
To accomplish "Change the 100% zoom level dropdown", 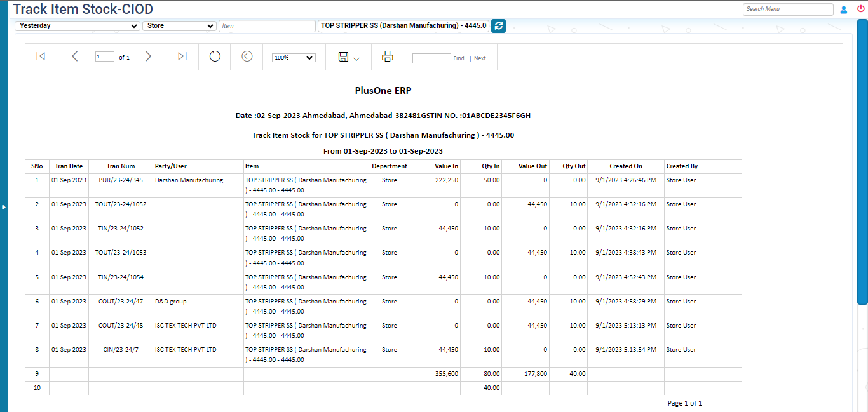I will [x=293, y=58].
